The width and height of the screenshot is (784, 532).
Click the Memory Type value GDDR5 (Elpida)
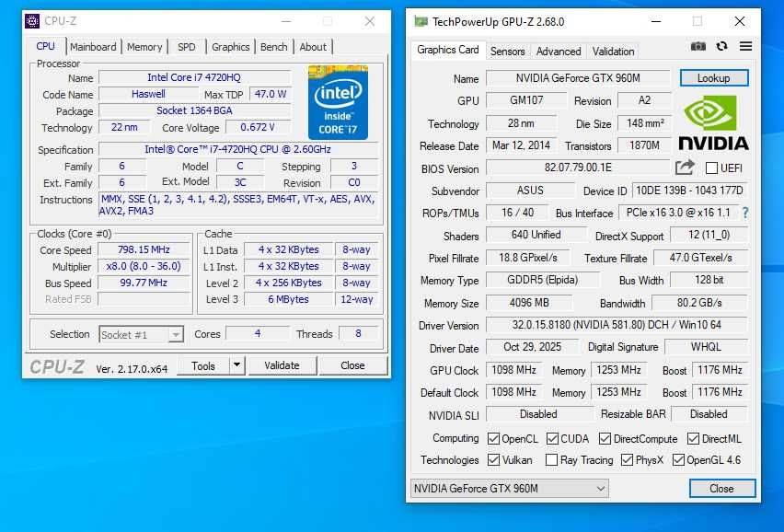click(x=543, y=280)
